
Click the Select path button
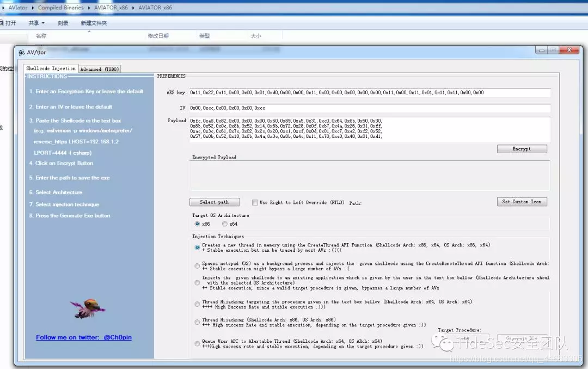point(215,202)
